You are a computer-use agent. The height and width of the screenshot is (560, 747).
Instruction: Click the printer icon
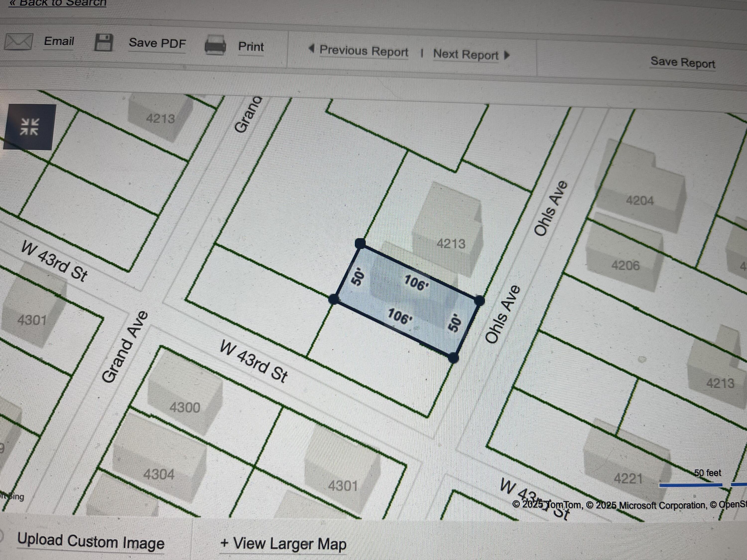[215, 45]
